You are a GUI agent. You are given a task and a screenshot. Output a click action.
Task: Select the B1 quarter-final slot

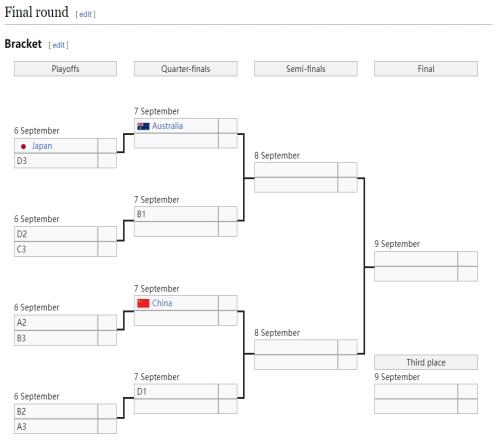coord(176,214)
